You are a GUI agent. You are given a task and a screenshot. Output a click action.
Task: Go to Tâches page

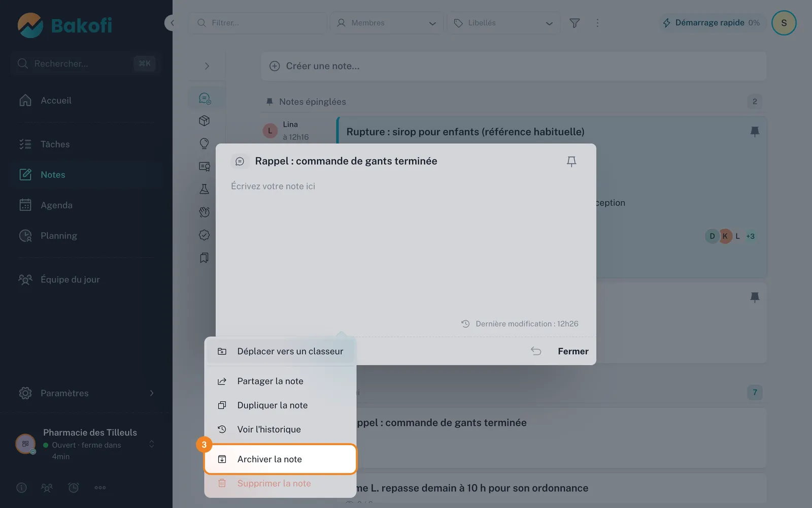(x=86, y=144)
